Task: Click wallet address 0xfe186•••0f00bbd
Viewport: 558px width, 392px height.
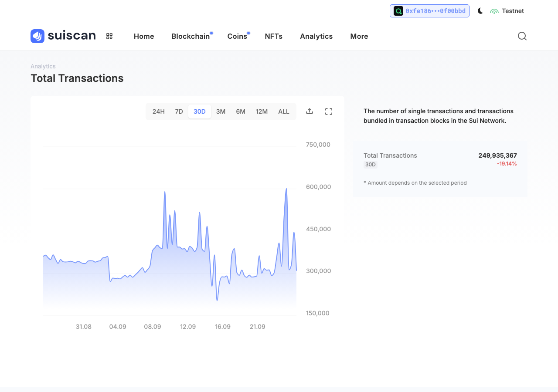Action: [436, 11]
